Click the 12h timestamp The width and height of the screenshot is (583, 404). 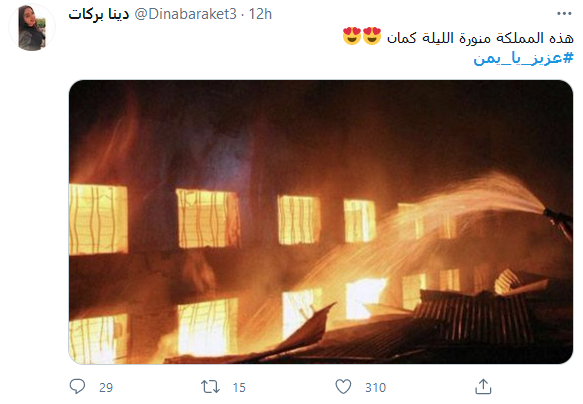coord(260,14)
